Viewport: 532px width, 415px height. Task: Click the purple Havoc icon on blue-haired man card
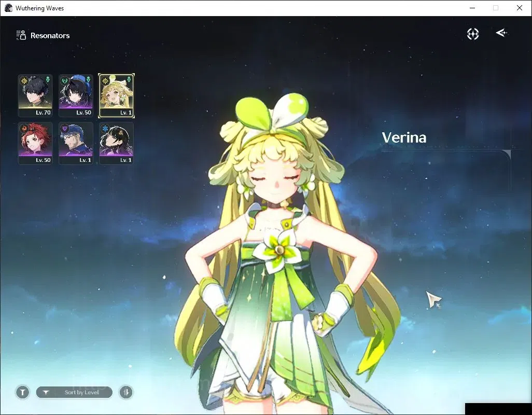click(x=64, y=129)
